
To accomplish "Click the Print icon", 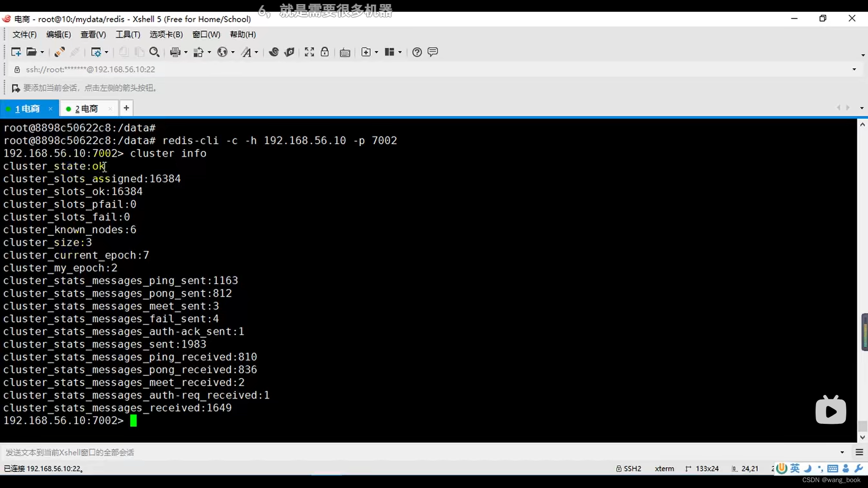I will [175, 52].
